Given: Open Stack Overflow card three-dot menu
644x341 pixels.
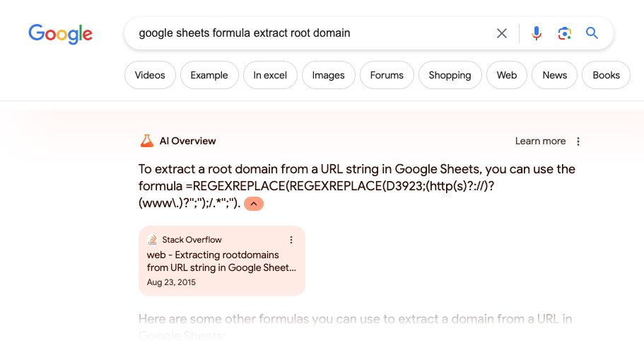Looking at the screenshot, I should pyautogui.click(x=291, y=240).
